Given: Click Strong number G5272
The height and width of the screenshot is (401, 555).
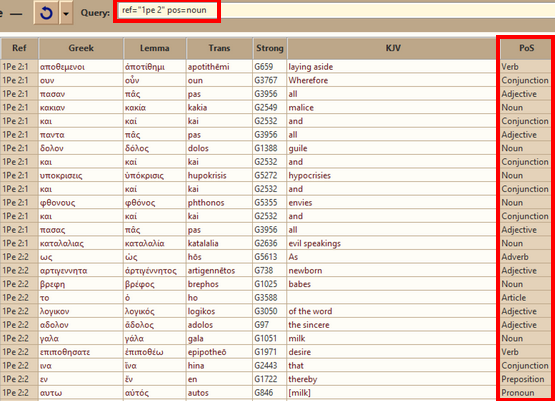Looking at the screenshot, I should pos(265,176).
